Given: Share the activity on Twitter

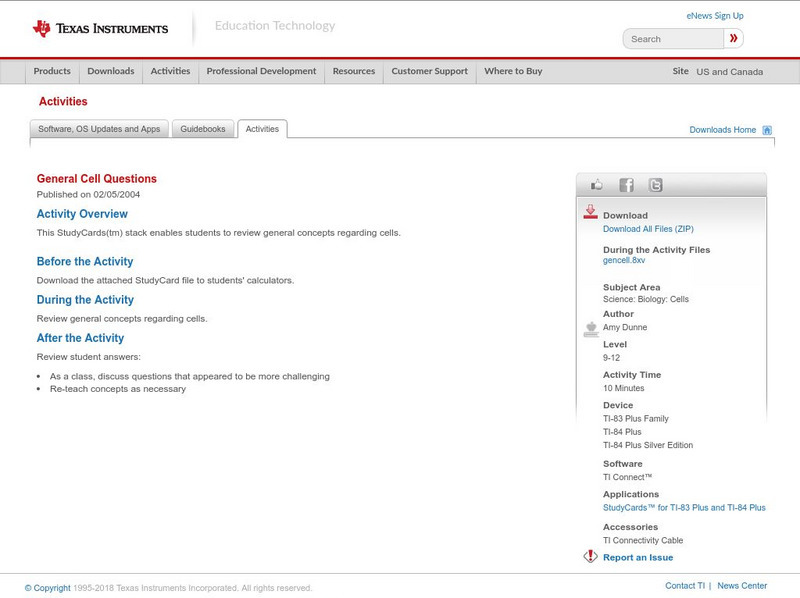Looking at the screenshot, I should coord(654,183).
